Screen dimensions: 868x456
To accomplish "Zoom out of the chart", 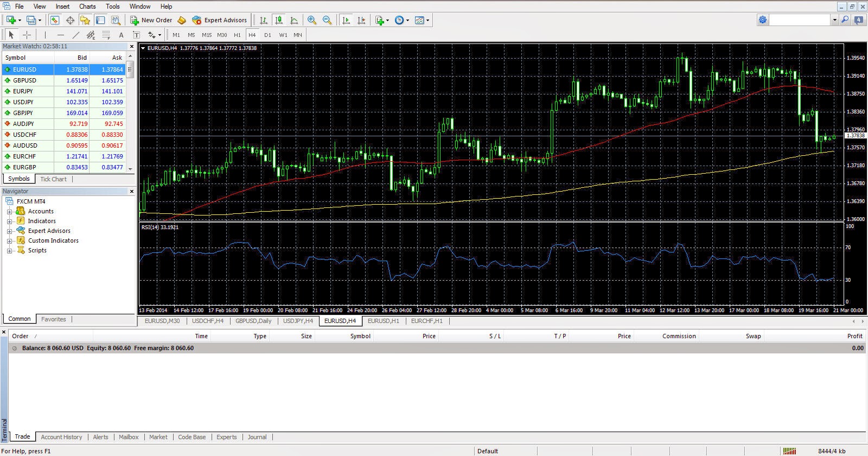I will [x=327, y=20].
